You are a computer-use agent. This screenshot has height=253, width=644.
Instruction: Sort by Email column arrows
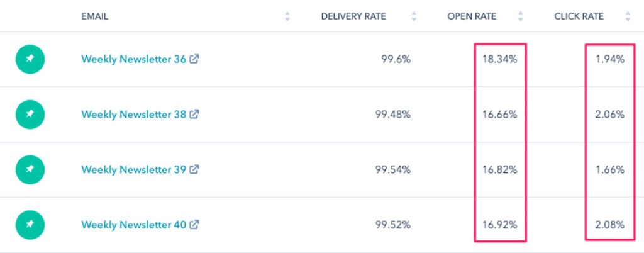pyautogui.click(x=287, y=16)
